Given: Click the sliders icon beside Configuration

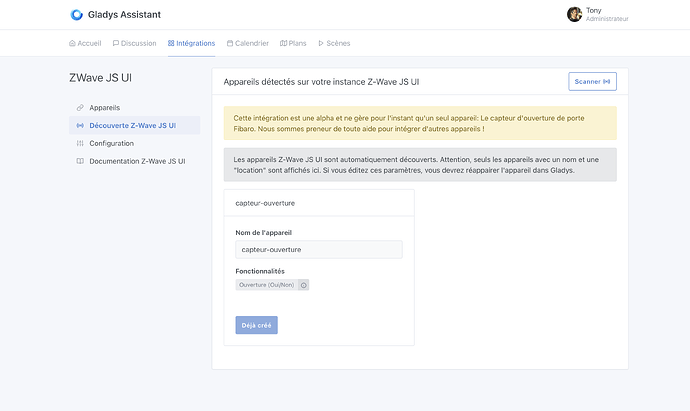Looking at the screenshot, I should (80, 143).
